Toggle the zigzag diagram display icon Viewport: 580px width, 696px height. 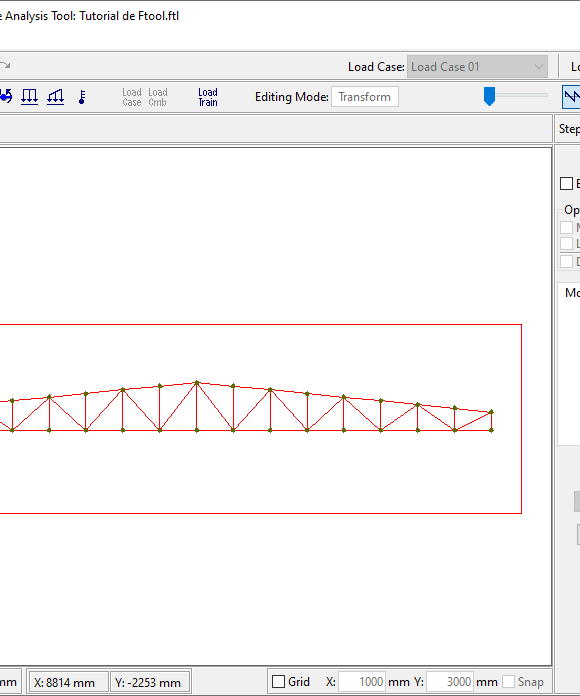click(x=572, y=97)
